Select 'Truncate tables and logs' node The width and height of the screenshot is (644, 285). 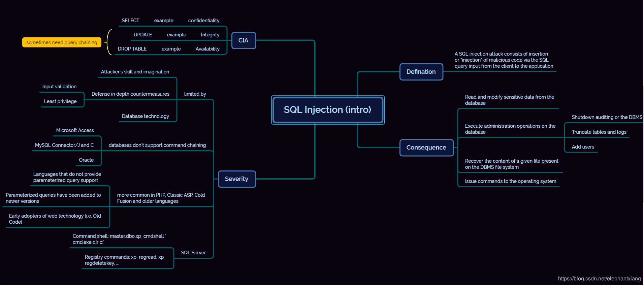[x=599, y=132]
